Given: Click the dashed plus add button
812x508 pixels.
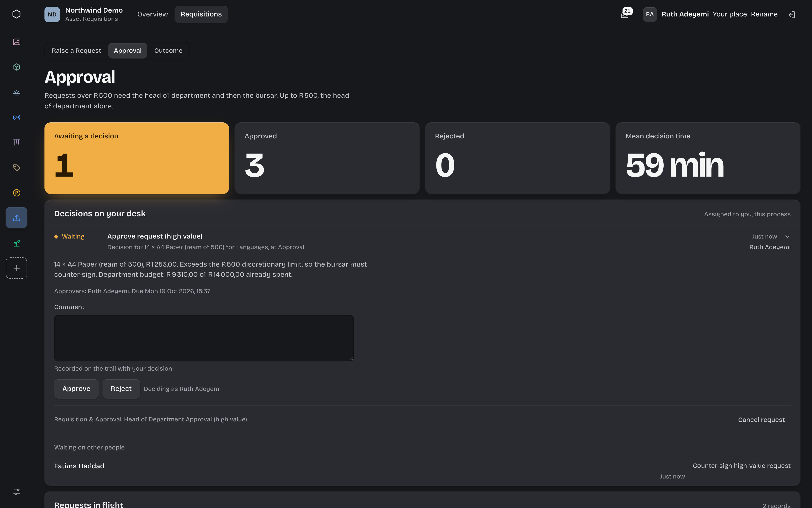Looking at the screenshot, I should pos(16,268).
